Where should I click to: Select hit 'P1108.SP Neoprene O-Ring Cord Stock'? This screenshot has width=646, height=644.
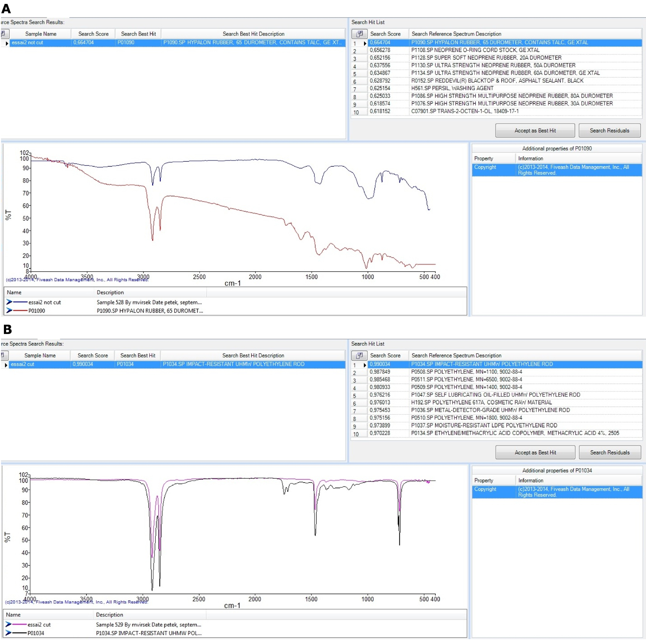475,50
